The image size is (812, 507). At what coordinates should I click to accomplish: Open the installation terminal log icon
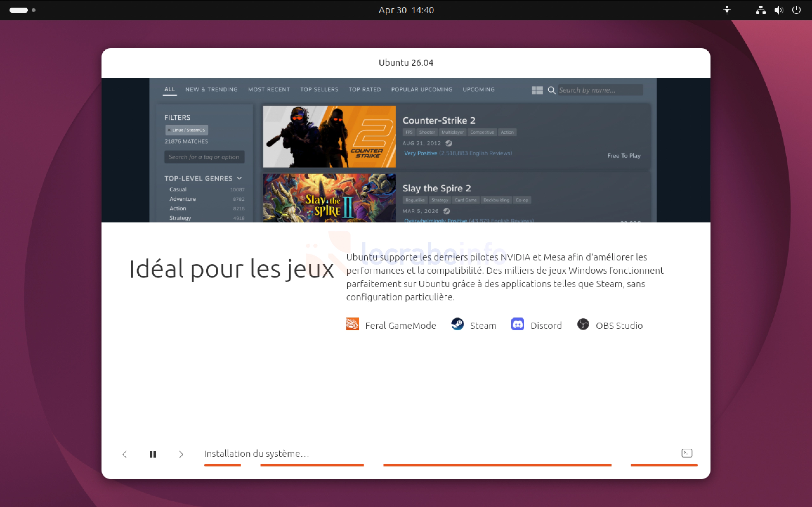coord(687,453)
